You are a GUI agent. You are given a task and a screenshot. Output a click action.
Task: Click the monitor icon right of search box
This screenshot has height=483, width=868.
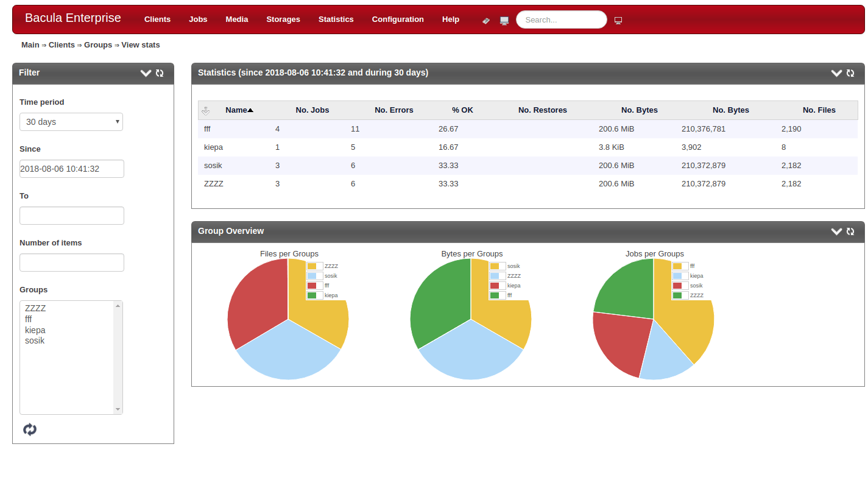click(618, 20)
